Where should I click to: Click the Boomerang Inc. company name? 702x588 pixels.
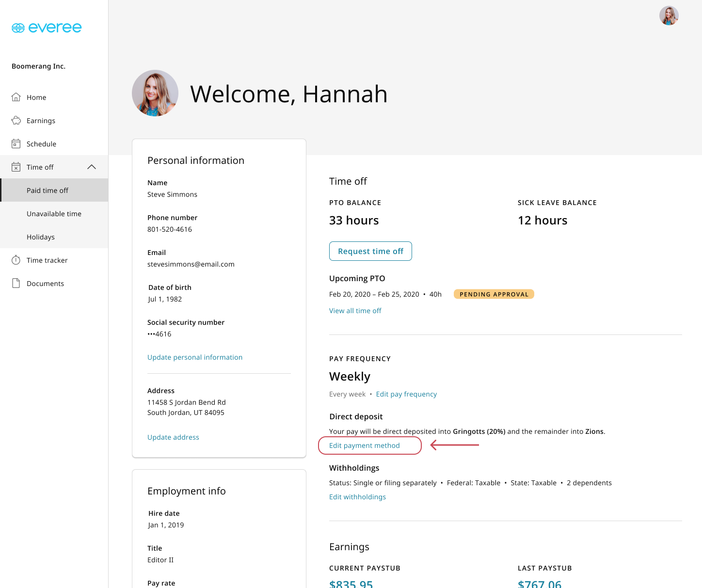pos(38,66)
